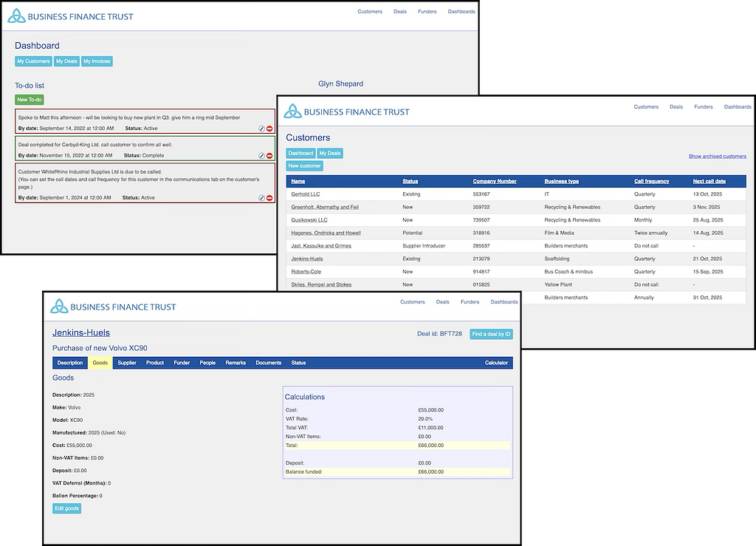The width and height of the screenshot is (756, 546).
Task: Remove the WhiteRhino Industrial to-do with red icon
Action: (269, 198)
